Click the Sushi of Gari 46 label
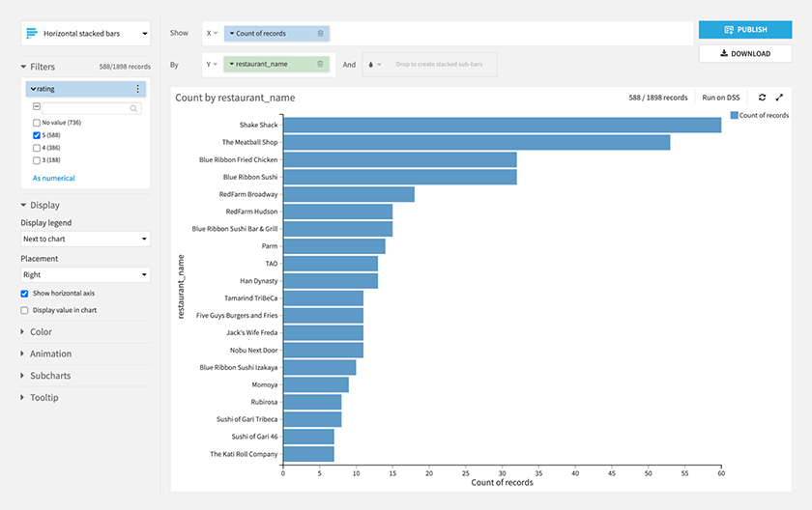 click(254, 437)
